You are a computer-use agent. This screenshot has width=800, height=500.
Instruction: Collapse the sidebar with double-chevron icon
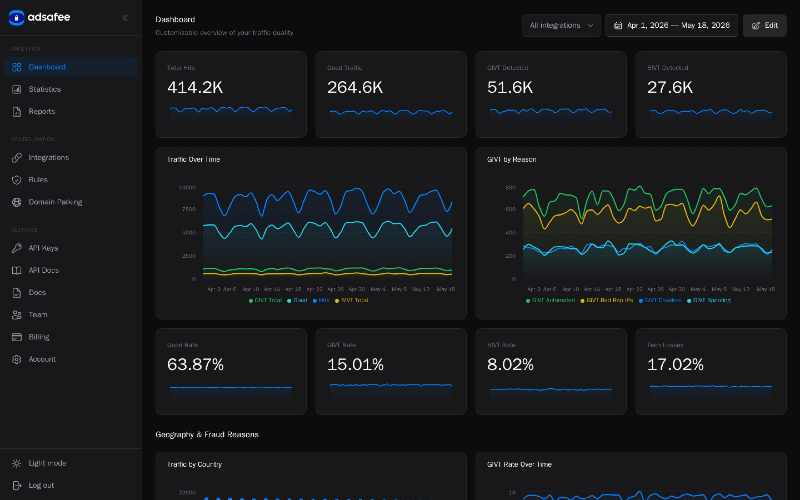[125, 18]
